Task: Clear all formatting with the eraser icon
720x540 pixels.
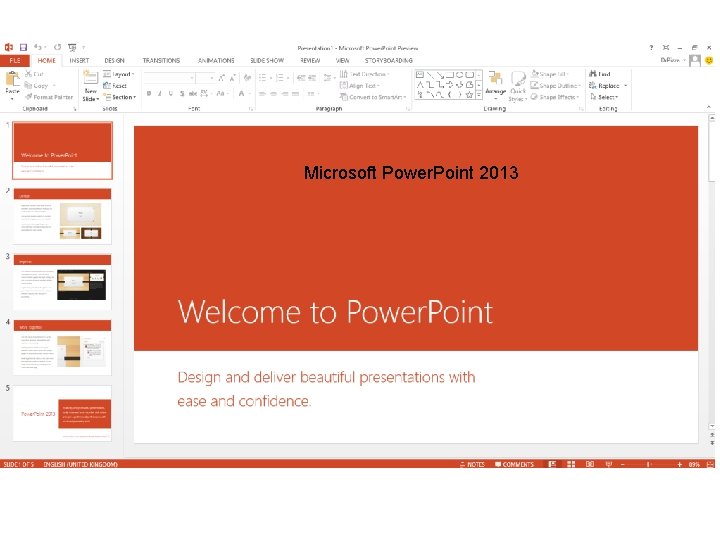Action: tap(247, 78)
